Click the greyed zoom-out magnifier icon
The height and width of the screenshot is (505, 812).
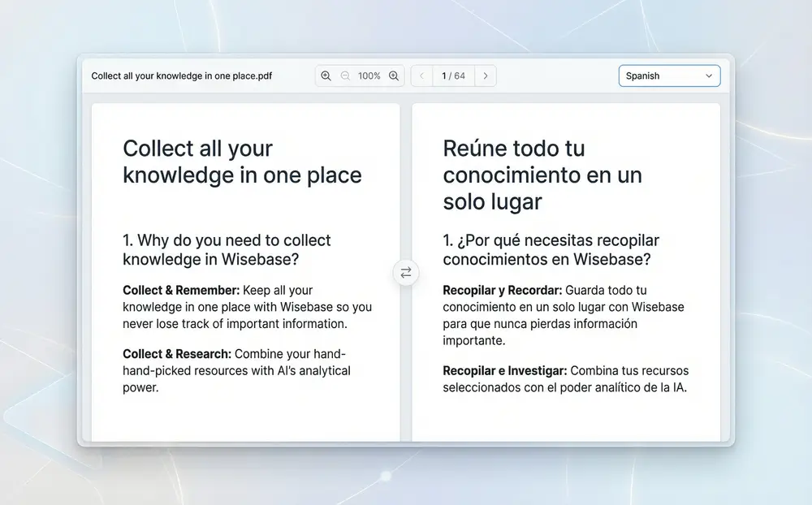click(x=345, y=76)
